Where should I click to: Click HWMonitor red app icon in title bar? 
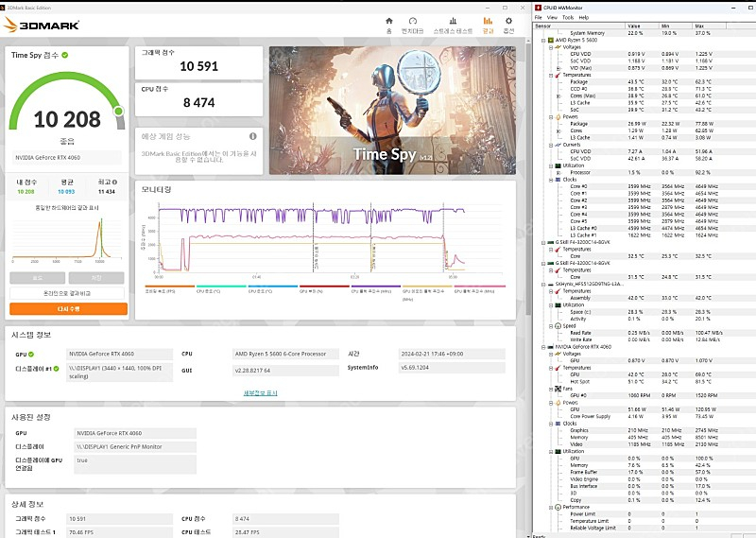539,8
